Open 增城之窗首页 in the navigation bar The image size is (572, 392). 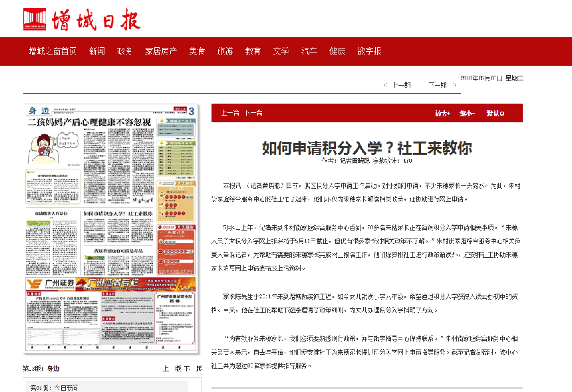click(53, 51)
